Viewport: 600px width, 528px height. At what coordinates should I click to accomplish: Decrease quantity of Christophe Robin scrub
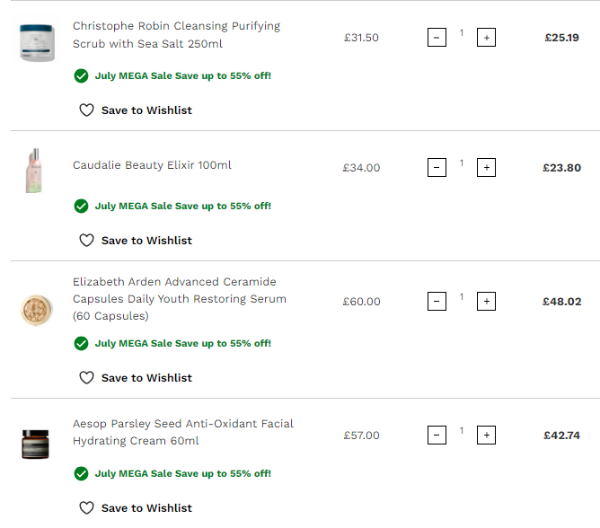point(437,38)
